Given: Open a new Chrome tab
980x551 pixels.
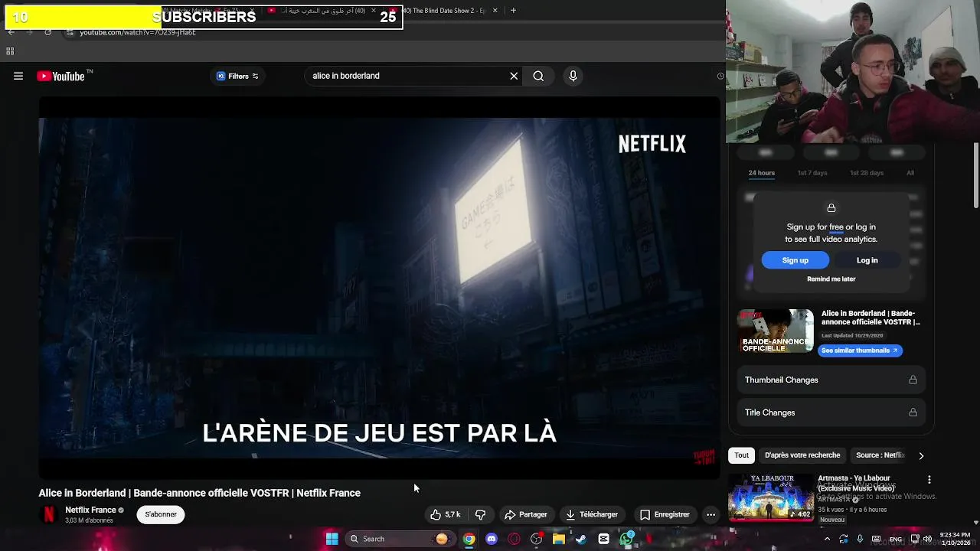Looking at the screenshot, I should (513, 11).
